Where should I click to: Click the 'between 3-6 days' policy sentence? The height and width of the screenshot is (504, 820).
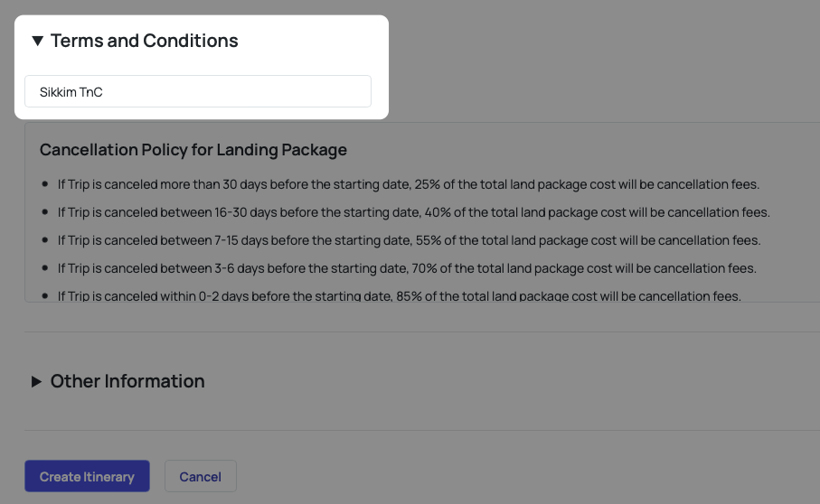click(407, 268)
